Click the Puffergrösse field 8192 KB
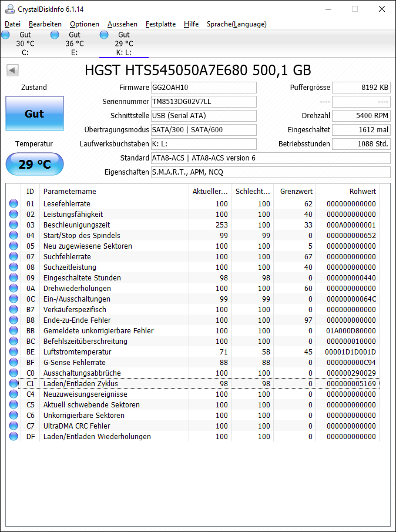This screenshot has height=532, width=396. (361, 88)
